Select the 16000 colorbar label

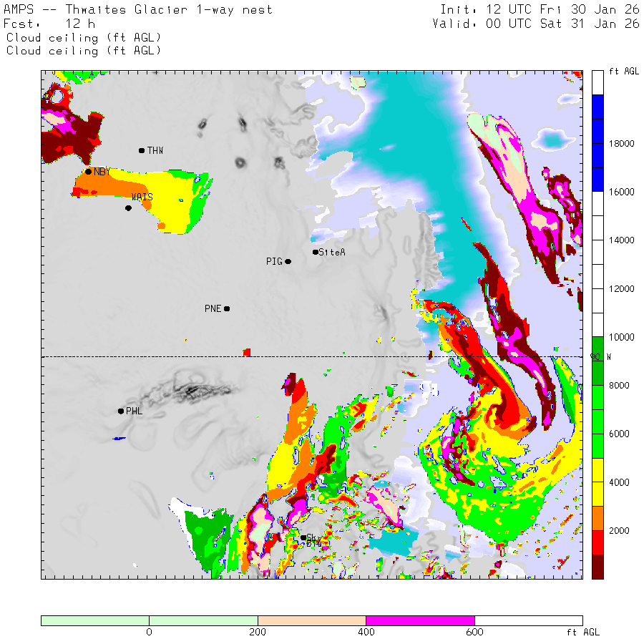(x=621, y=192)
